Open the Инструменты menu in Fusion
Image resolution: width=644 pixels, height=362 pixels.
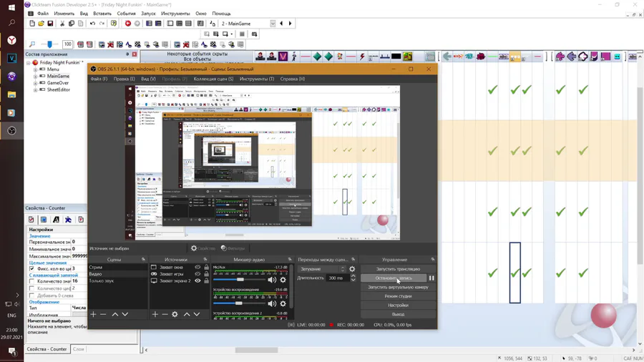pyautogui.click(x=175, y=14)
